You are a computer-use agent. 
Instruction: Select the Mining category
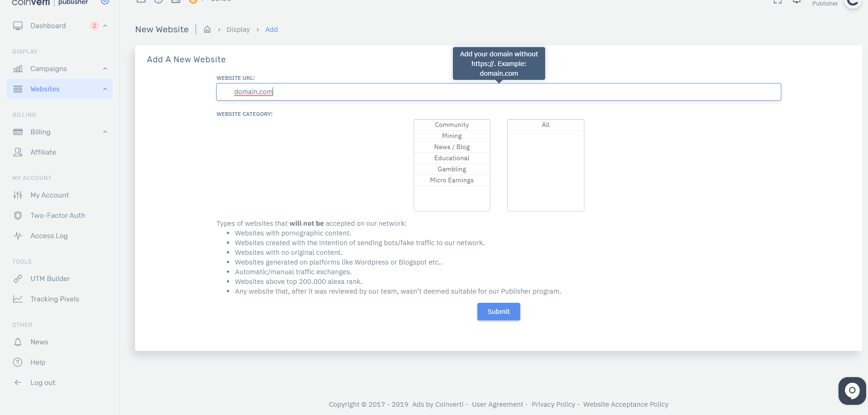452,136
